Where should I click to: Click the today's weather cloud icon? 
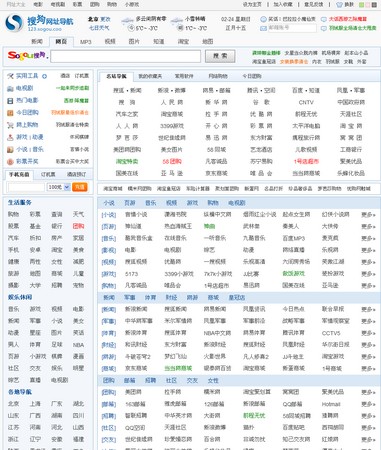point(128,21)
